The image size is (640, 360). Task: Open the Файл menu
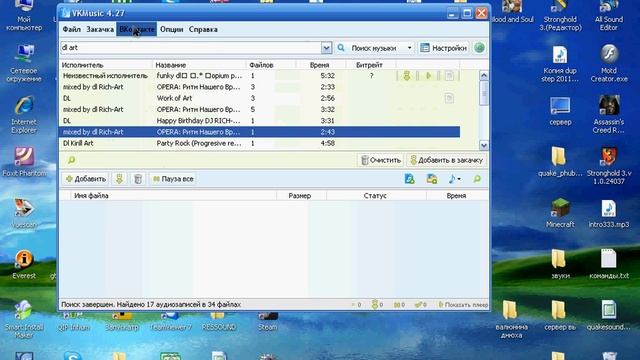pyautogui.click(x=71, y=29)
